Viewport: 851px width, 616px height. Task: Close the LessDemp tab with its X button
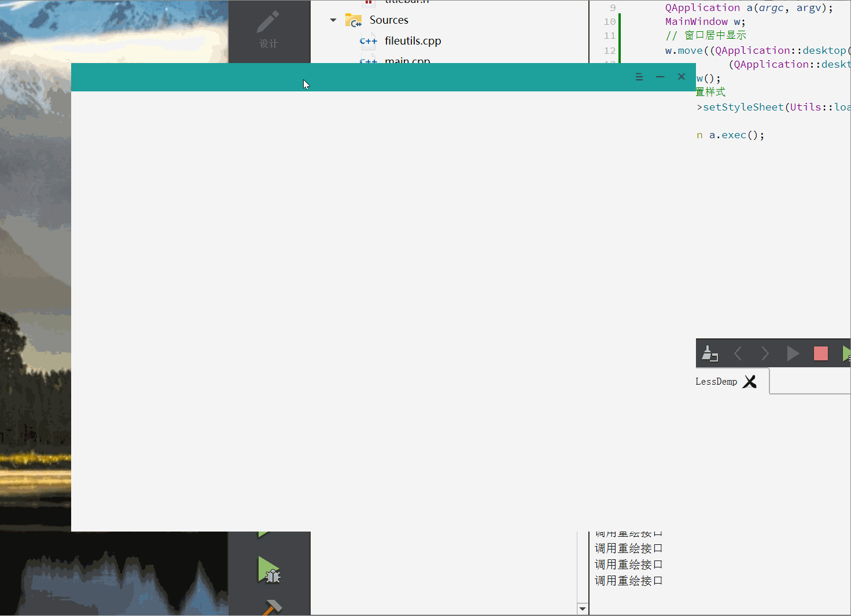[x=750, y=381]
